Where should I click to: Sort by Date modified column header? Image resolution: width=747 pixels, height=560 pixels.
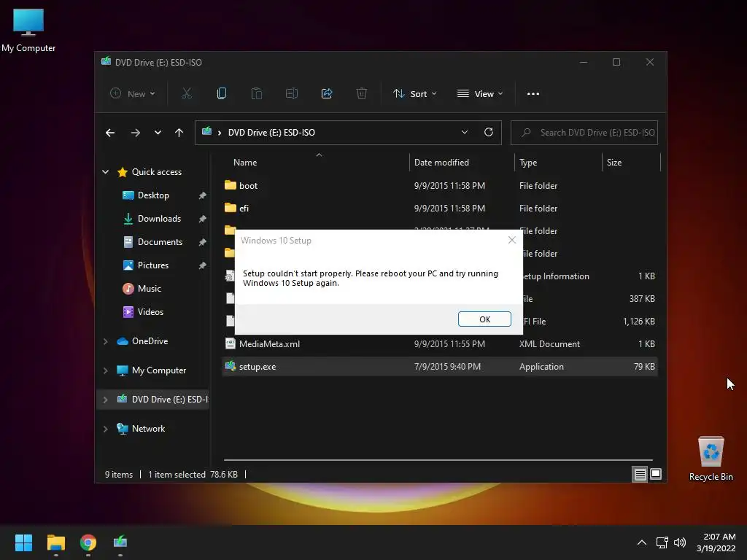coord(441,163)
